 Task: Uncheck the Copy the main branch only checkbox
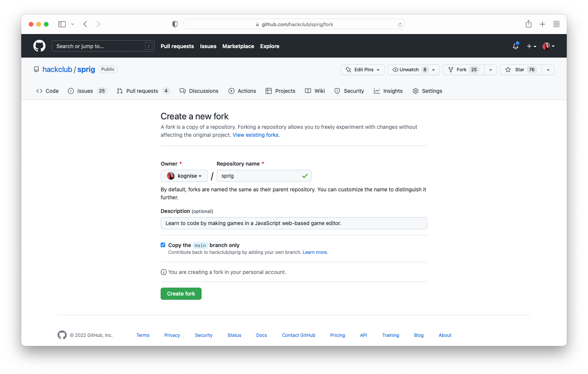point(163,245)
